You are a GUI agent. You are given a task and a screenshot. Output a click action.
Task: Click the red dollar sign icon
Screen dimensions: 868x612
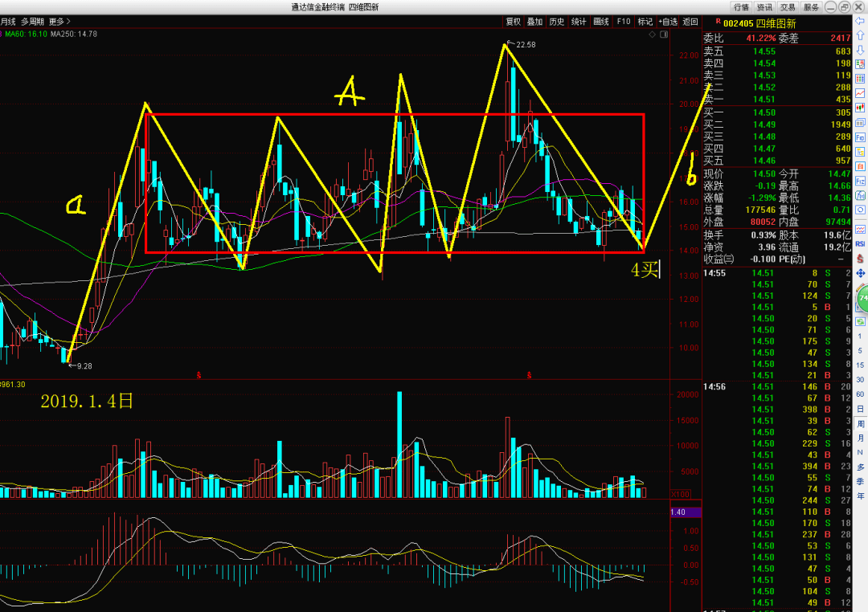click(x=860, y=259)
